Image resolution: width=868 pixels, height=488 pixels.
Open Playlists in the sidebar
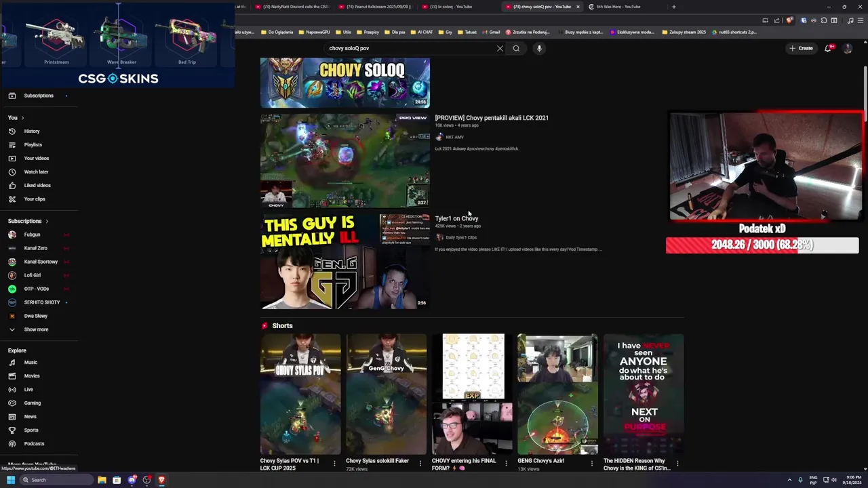(33, 144)
